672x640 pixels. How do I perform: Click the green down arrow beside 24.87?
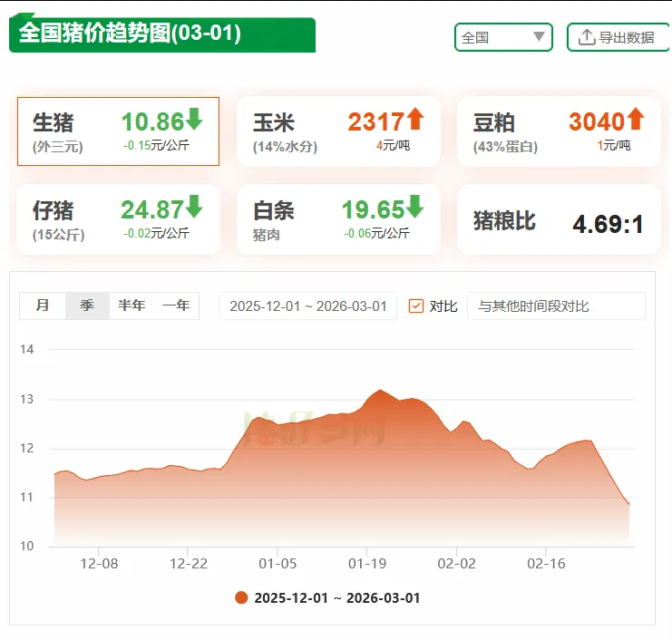[x=194, y=207]
